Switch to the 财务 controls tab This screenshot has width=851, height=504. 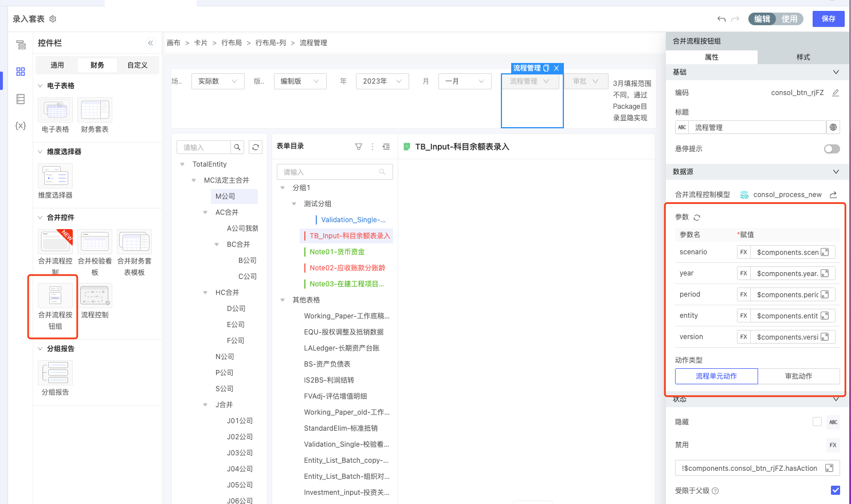[x=97, y=65]
